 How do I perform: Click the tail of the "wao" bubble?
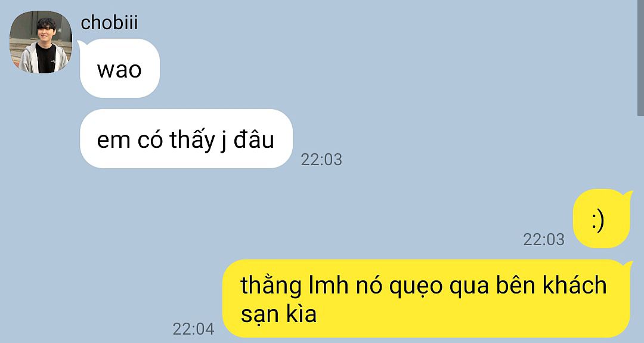[x=82, y=42]
